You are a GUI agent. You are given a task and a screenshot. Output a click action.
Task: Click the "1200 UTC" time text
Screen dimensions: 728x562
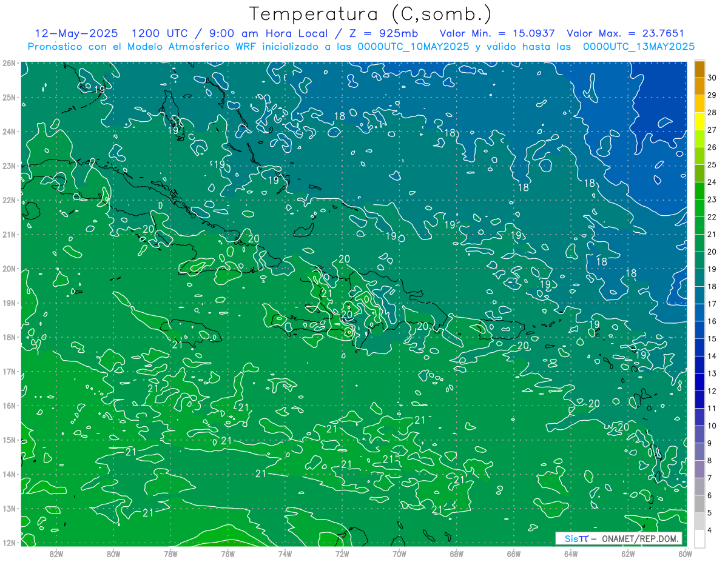click(160, 33)
